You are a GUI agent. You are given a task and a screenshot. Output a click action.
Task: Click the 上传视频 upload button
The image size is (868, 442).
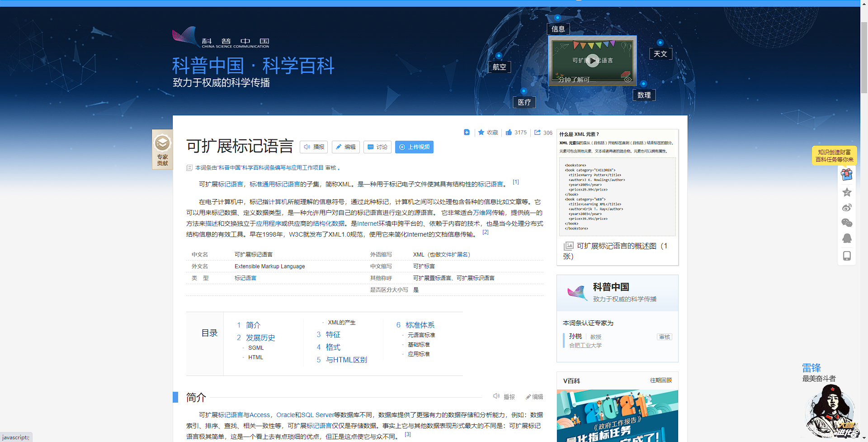click(414, 147)
